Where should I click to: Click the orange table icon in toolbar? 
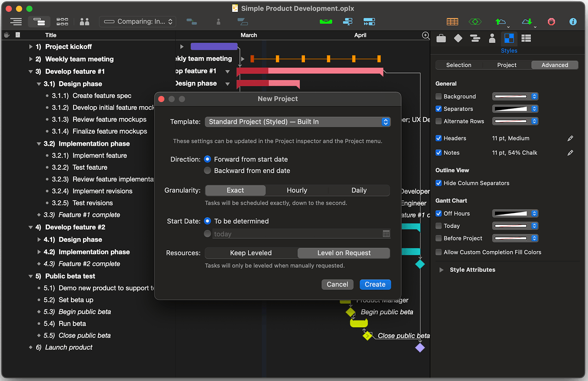(x=452, y=21)
